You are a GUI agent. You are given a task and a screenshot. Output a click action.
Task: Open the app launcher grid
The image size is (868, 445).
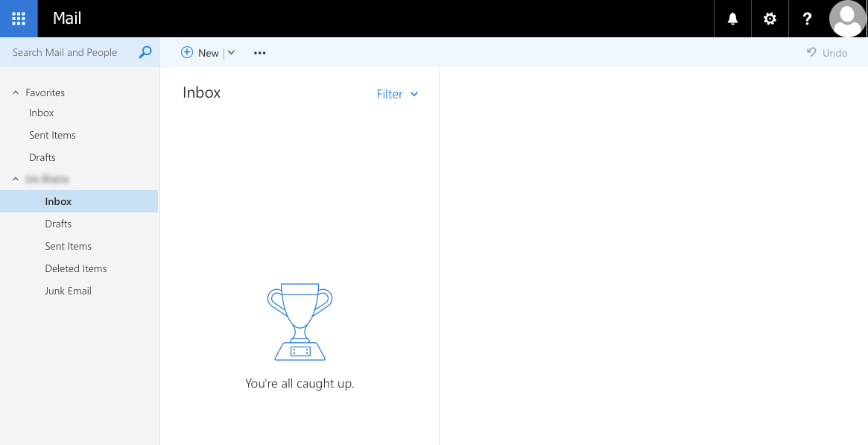click(x=16, y=19)
